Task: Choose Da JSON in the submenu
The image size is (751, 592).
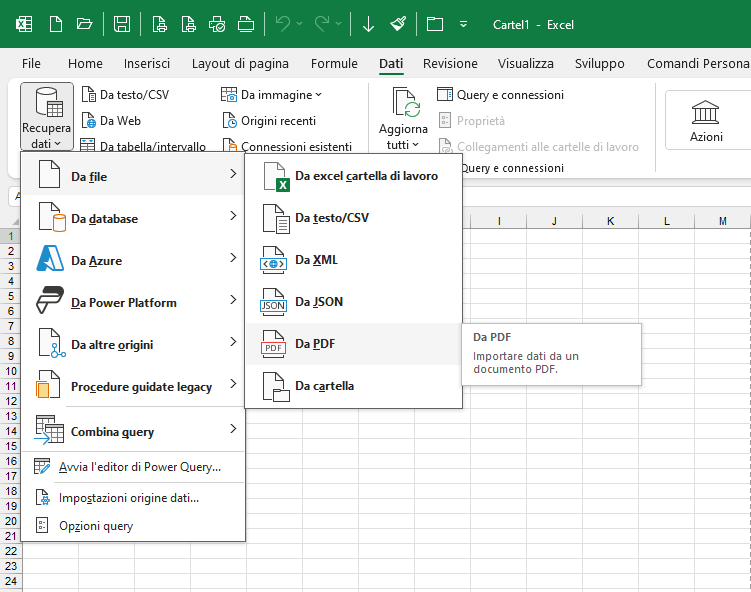Action: 354,302
